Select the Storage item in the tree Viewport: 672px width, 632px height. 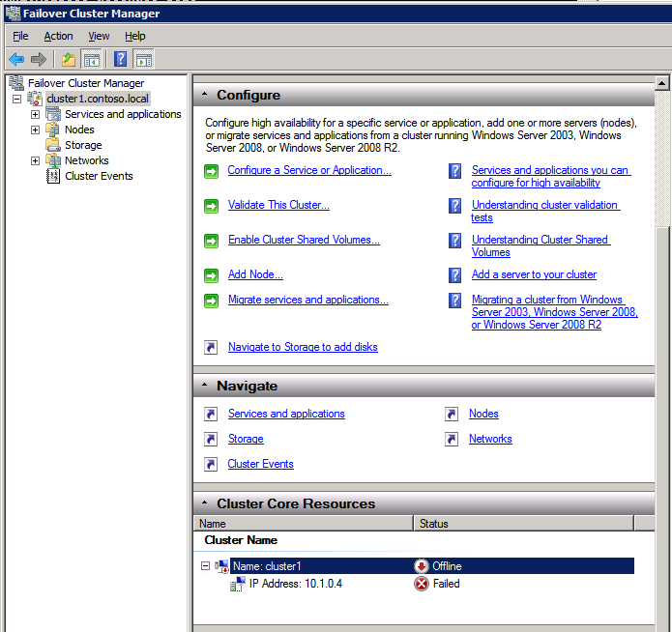point(83,145)
